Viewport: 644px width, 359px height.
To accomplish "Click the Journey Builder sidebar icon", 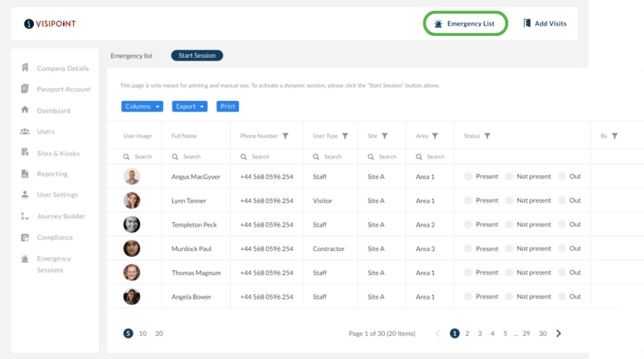I will (x=25, y=216).
